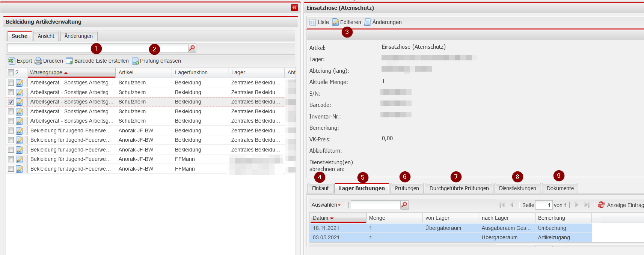Create a barcode list
This screenshot has width=644, height=255.
tap(97, 61)
